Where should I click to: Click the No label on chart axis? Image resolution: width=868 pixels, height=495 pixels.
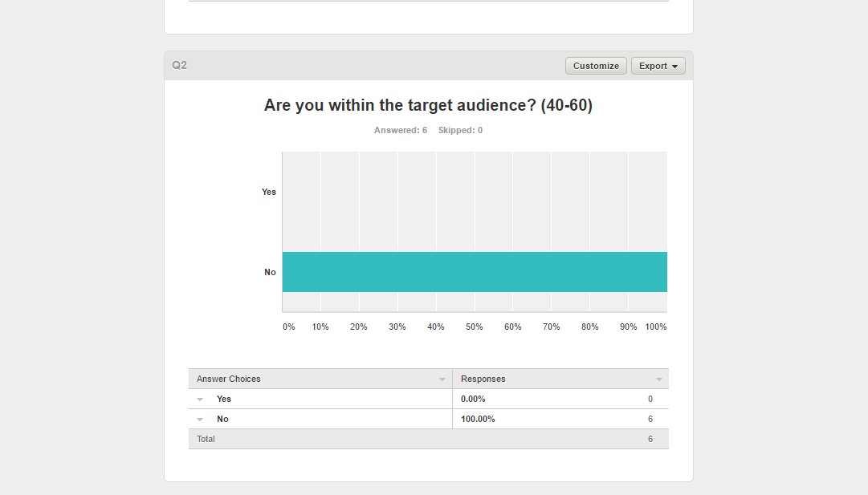tap(270, 272)
